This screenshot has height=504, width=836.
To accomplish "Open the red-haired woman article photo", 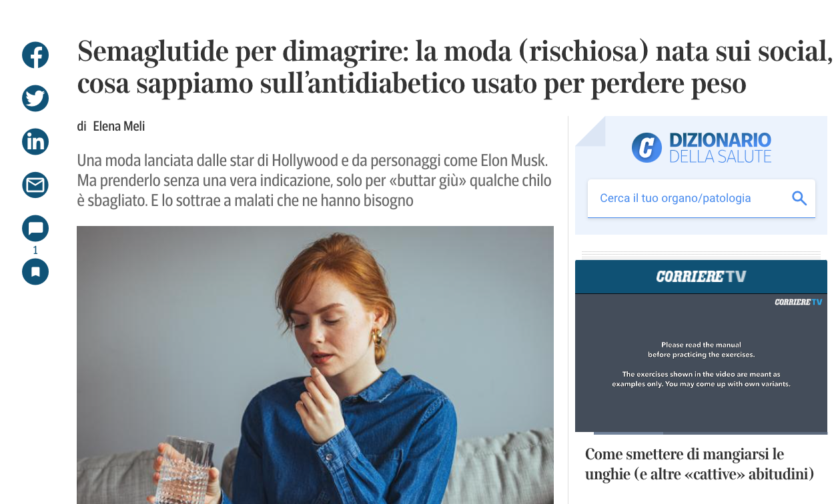I will coord(315,365).
